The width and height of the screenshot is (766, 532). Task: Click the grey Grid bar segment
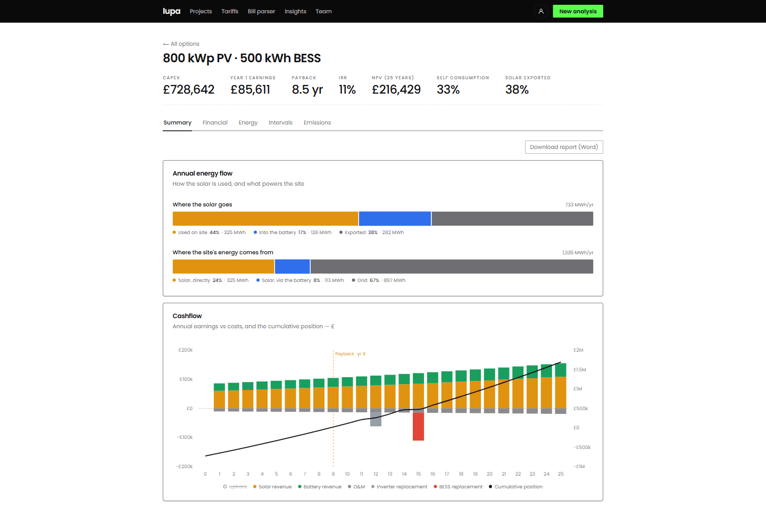coord(452,267)
